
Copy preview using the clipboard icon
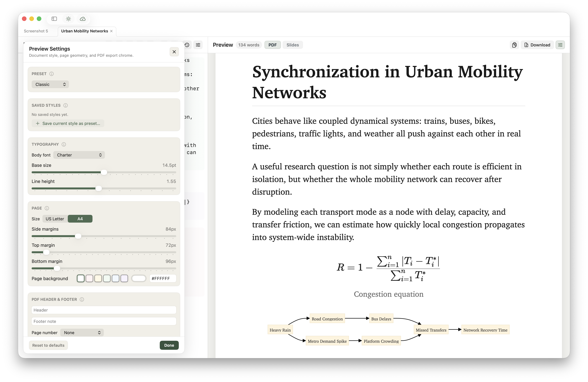514,45
